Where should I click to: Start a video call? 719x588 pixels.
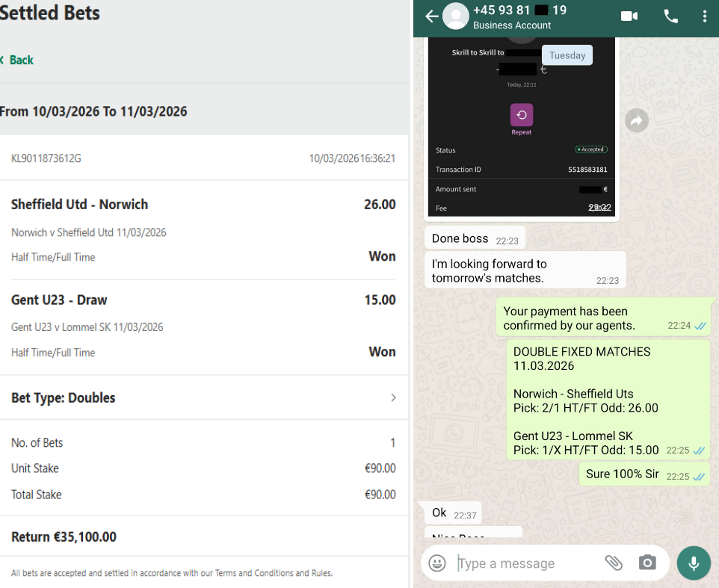(x=629, y=16)
